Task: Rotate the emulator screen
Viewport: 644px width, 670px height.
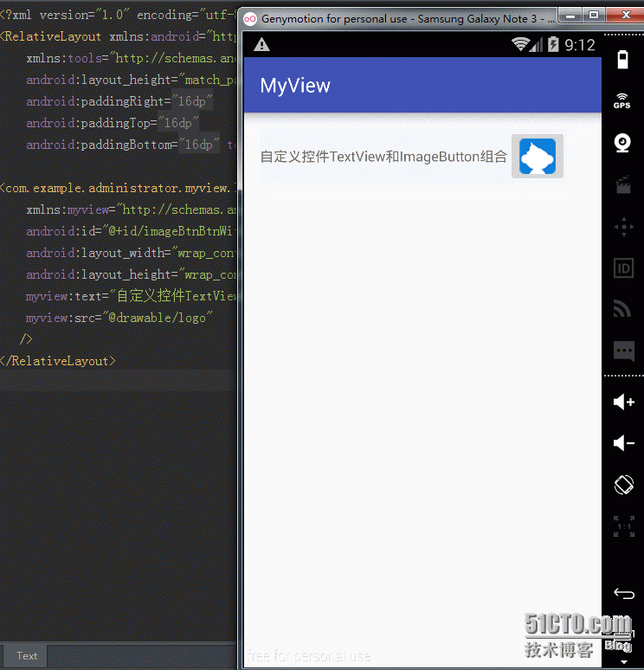Action: coord(624,485)
